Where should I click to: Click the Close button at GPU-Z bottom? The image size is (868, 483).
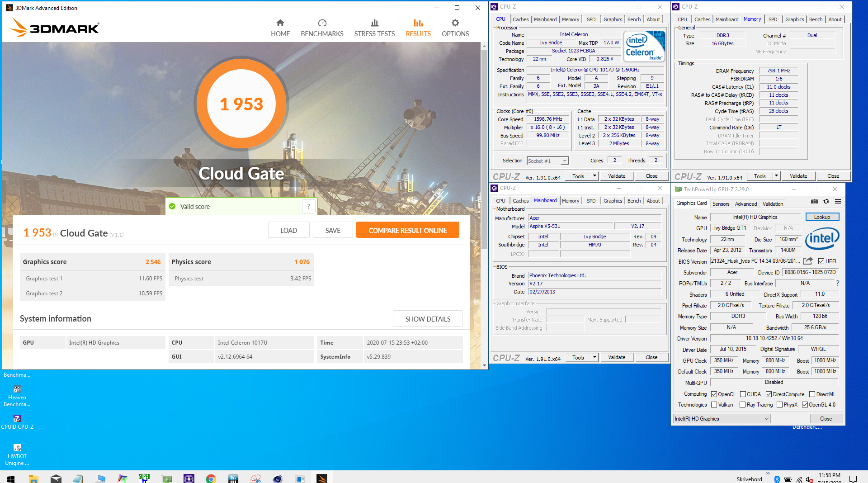click(826, 419)
